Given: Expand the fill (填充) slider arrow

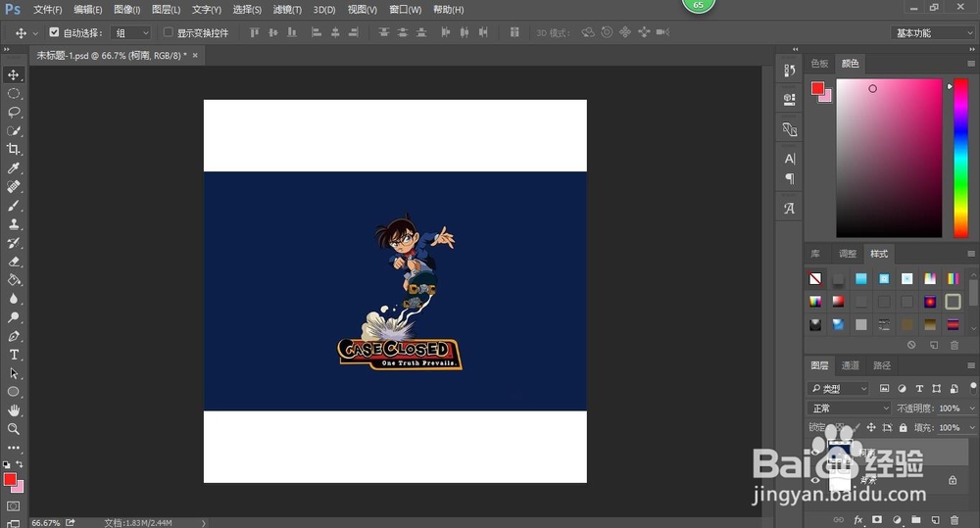Looking at the screenshot, I should [972, 427].
